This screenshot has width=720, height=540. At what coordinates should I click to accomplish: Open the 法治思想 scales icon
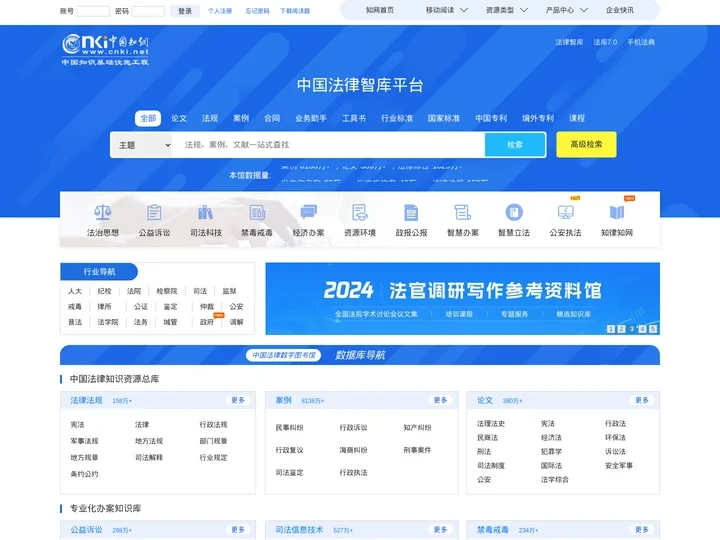point(102,213)
